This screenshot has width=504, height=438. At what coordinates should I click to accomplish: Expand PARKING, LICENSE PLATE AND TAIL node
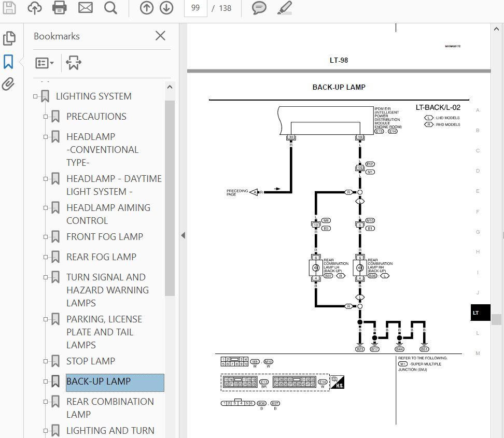point(46,319)
